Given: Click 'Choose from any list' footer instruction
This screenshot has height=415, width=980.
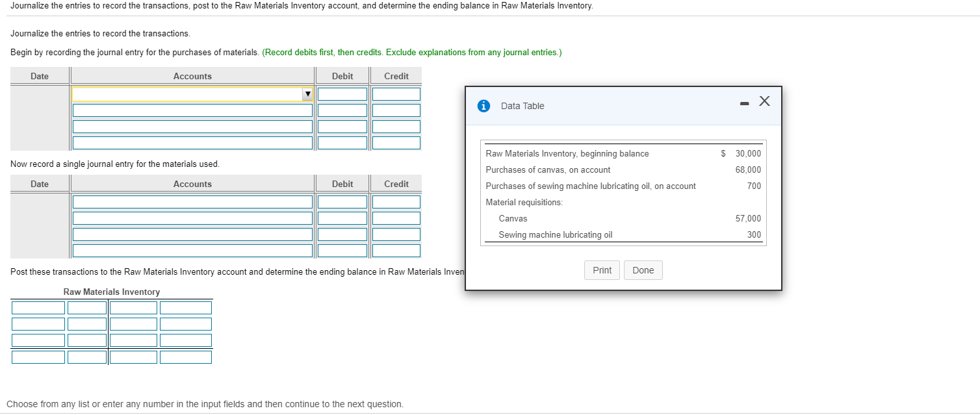Looking at the screenshot, I should [x=205, y=404].
